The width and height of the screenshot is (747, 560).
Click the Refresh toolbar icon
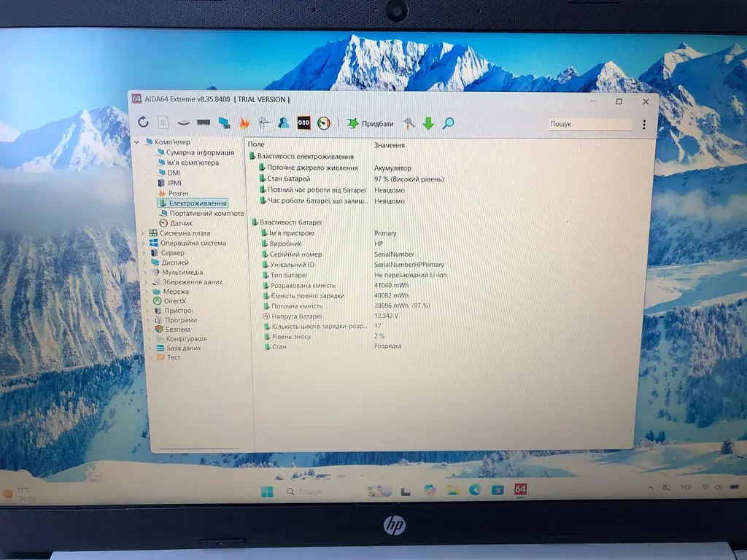144,122
